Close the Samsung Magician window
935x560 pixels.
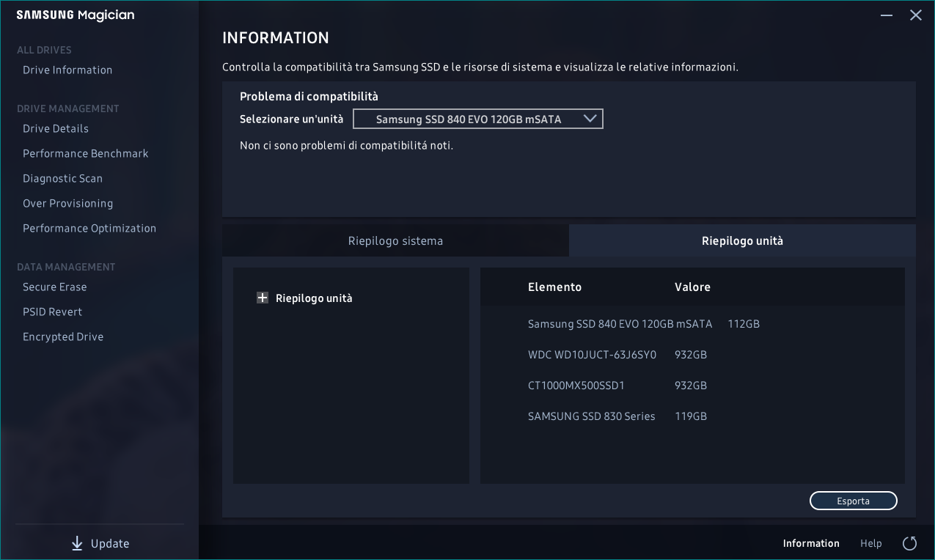(915, 15)
